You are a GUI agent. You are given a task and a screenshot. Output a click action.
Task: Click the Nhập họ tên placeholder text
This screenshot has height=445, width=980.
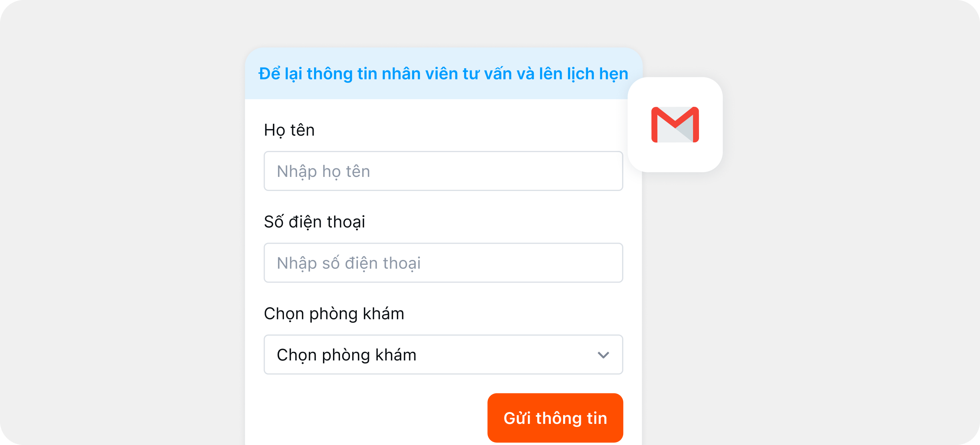tap(323, 171)
